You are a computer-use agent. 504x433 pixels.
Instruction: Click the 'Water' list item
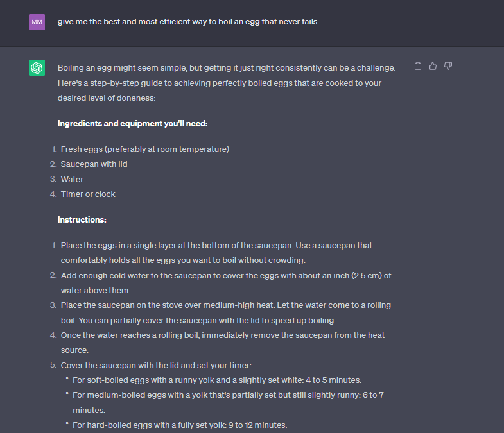pyautogui.click(x=73, y=179)
